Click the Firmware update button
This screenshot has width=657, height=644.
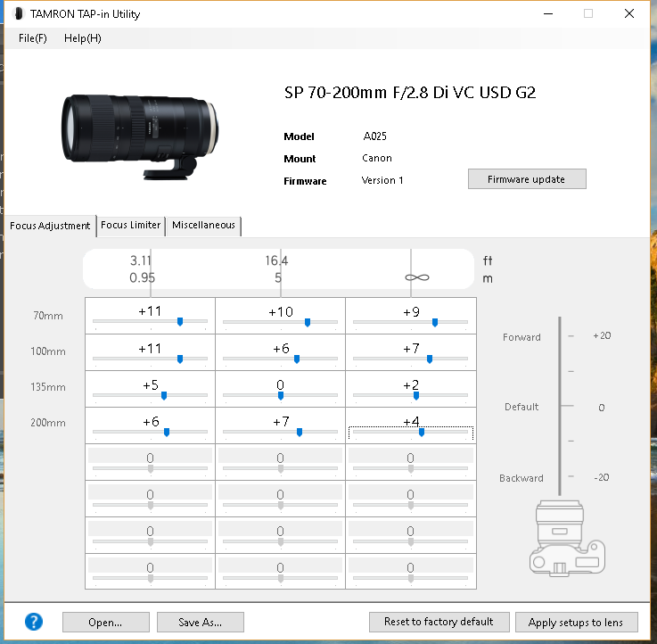pyautogui.click(x=527, y=179)
